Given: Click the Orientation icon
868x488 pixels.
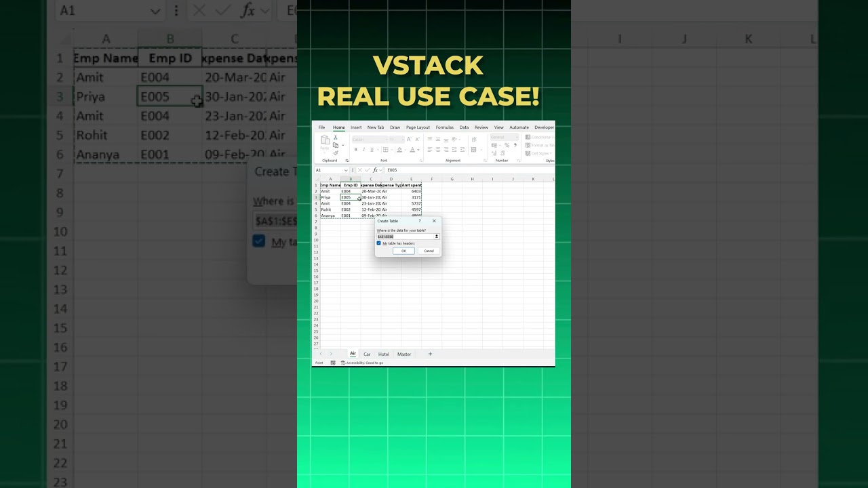Looking at the screenshot, I should tap(454, 140).
